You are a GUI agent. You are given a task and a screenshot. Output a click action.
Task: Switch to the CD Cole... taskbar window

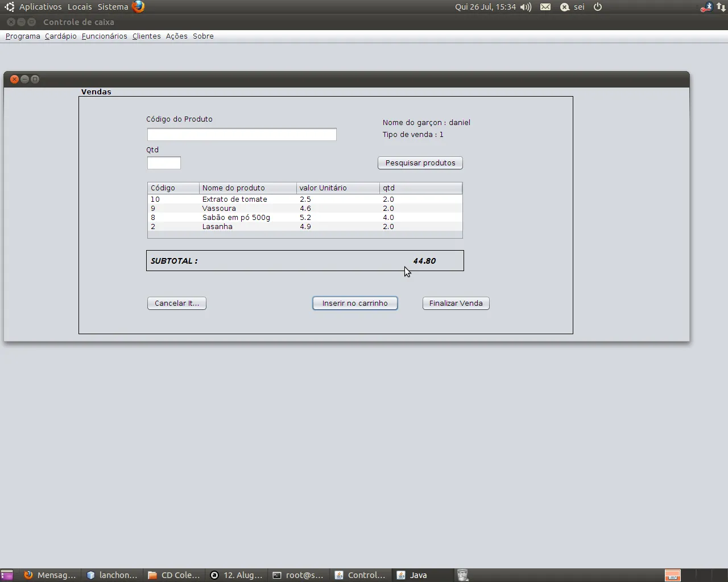[174, 575]
